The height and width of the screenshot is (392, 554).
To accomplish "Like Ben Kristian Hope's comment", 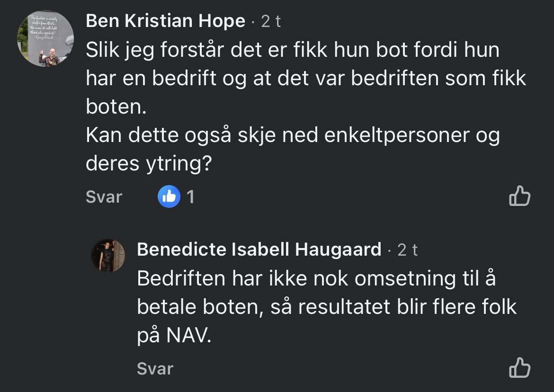I will [519, 196].
